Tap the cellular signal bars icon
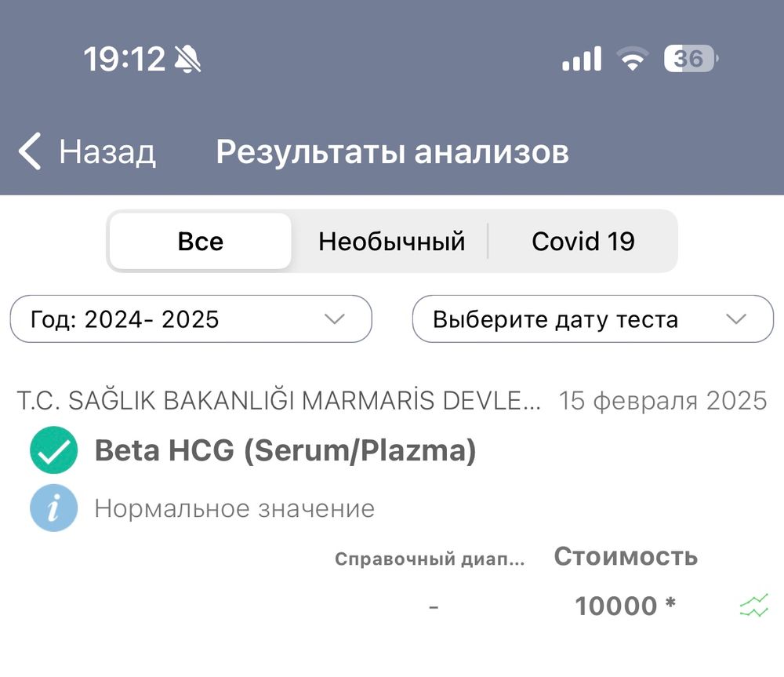784x677 pixels. [581, 58]
